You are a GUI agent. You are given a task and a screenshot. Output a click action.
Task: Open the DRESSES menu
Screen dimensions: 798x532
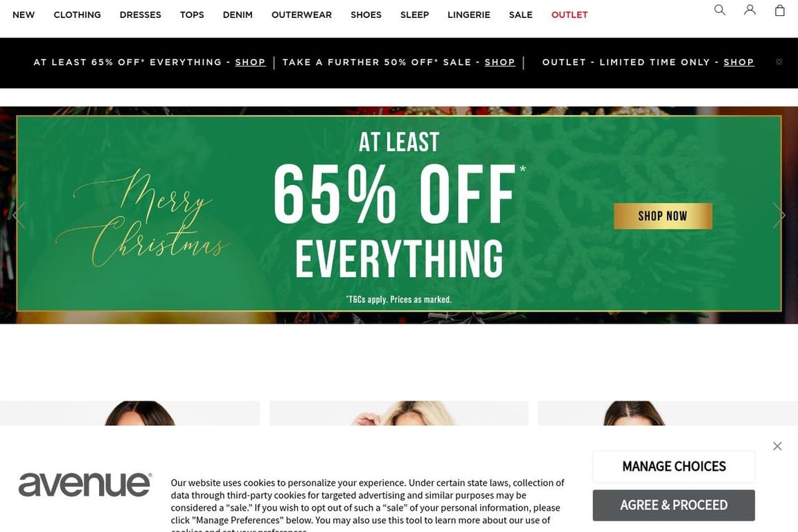tap(141, 15)
